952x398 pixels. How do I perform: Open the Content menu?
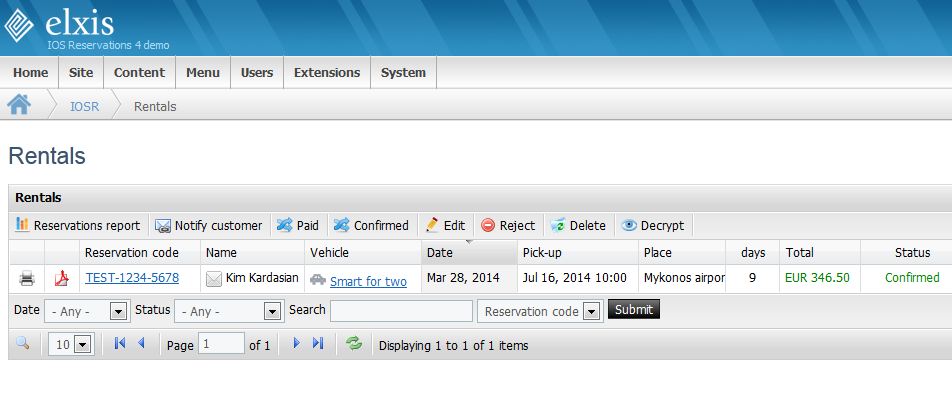pos(140,73)
